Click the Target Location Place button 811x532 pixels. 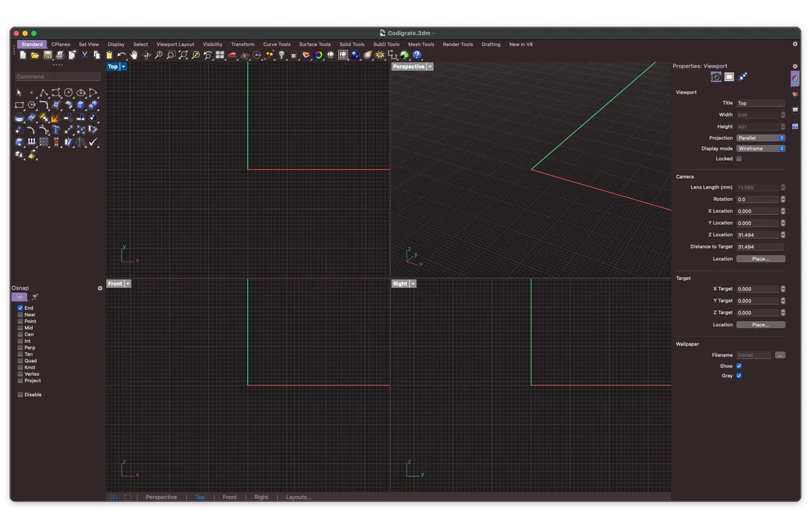click(x=761, y=325)
